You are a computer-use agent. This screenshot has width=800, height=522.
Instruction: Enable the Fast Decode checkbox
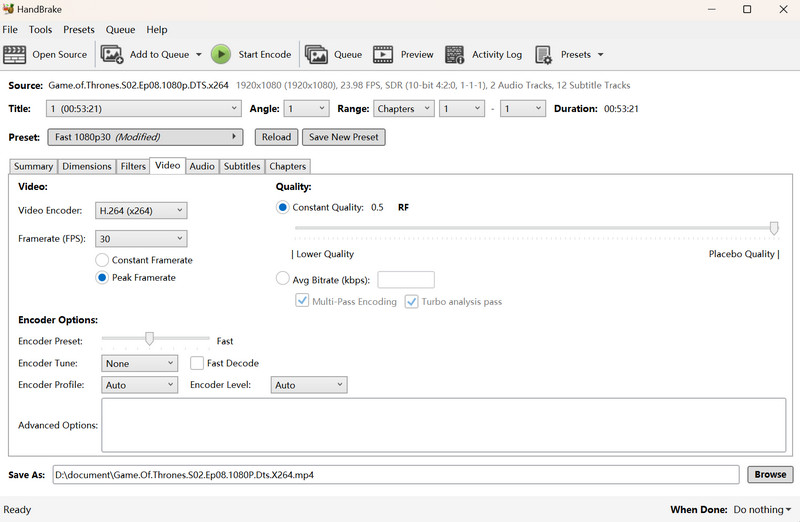(x=197, y=364)
